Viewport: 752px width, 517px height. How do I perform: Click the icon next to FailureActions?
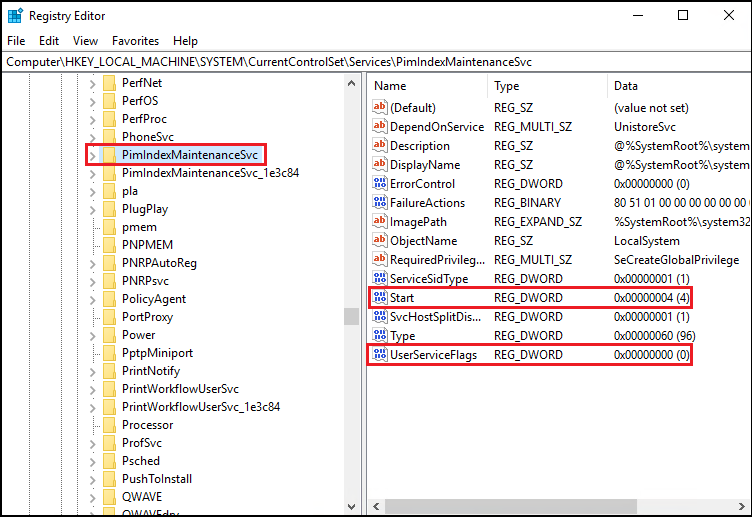click(x=379, y=203)
